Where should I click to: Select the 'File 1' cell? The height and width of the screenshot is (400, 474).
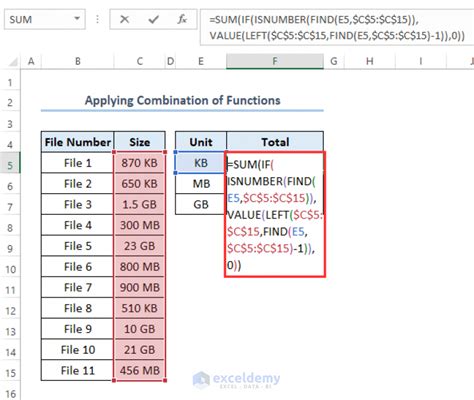coord(78,163)
